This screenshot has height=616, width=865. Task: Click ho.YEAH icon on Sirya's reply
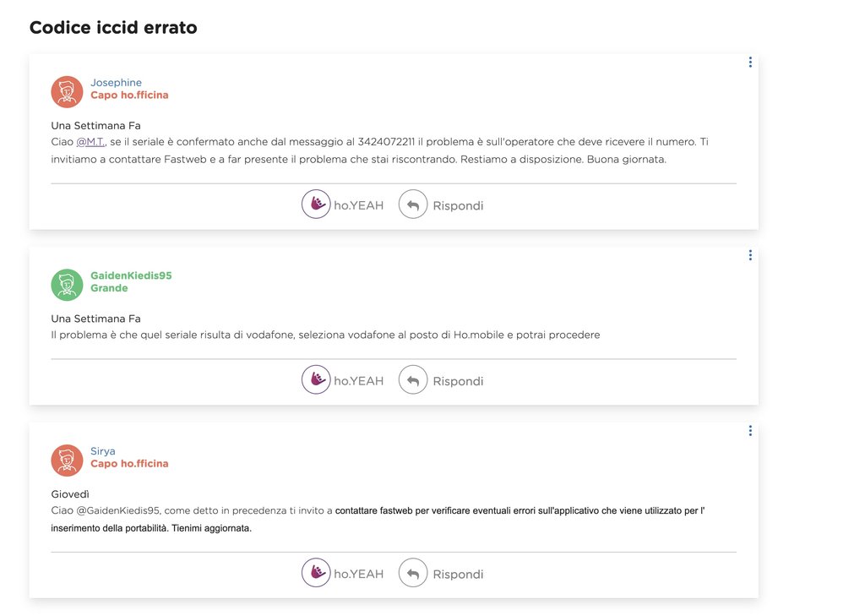coord(316,573)
